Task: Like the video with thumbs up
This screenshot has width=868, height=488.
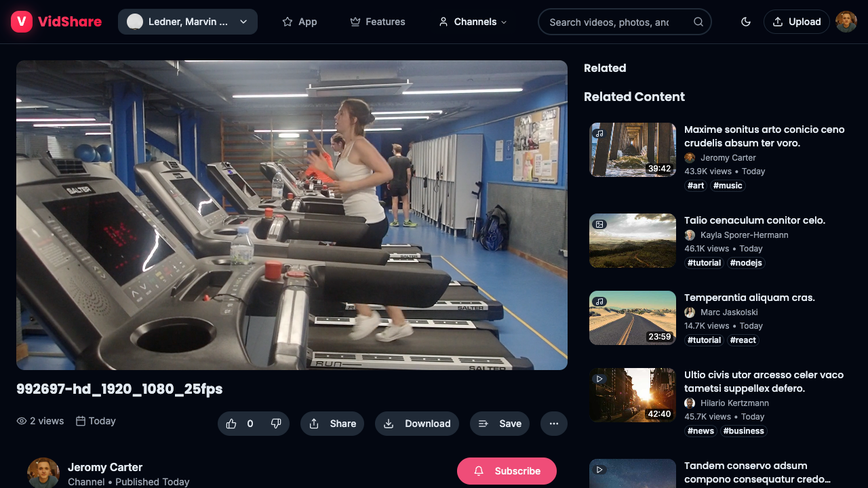Action: point(231,424)
